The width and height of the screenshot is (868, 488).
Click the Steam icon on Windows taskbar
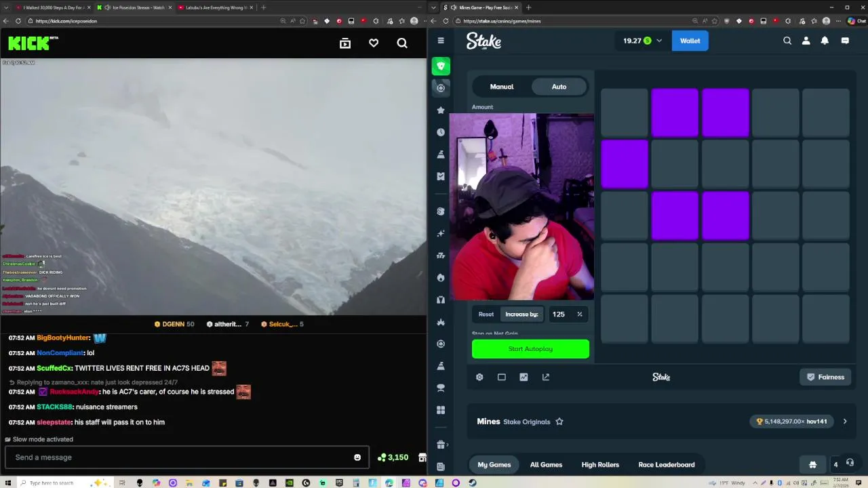point(472,483)
